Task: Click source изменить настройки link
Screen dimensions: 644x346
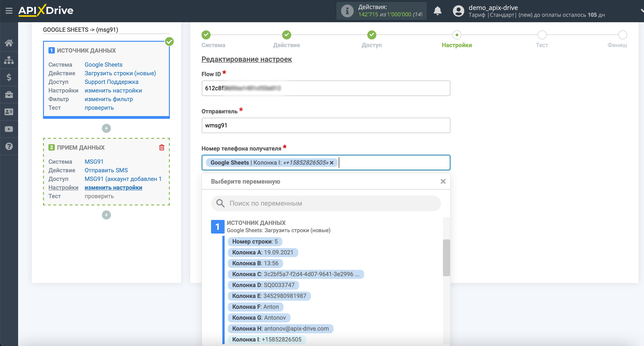Action: (113, 90)
